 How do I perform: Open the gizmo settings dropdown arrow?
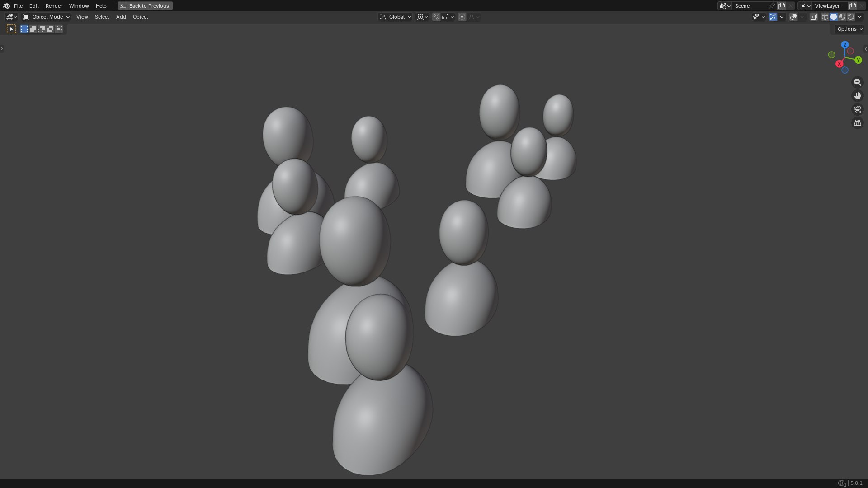pos(782,17)
